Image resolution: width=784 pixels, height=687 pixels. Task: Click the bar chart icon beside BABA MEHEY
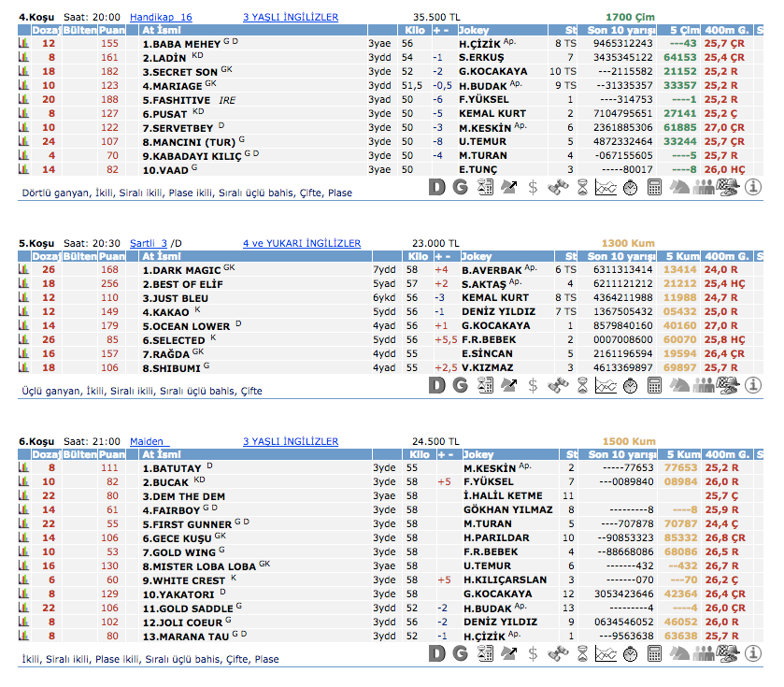point(24,43)
